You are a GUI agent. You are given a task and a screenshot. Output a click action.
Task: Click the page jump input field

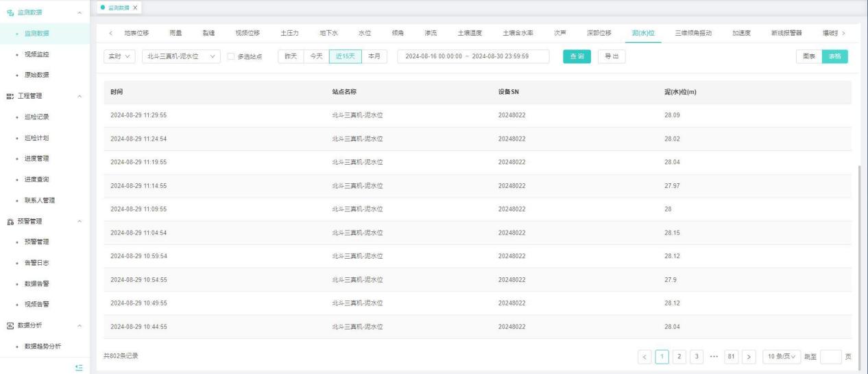pyautogui.click(x=830, y=357)
